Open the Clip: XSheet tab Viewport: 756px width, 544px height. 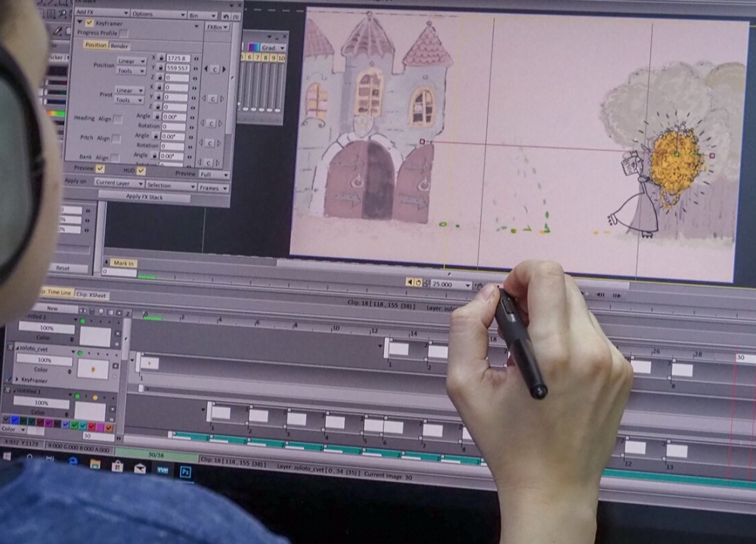click(91, 295)
